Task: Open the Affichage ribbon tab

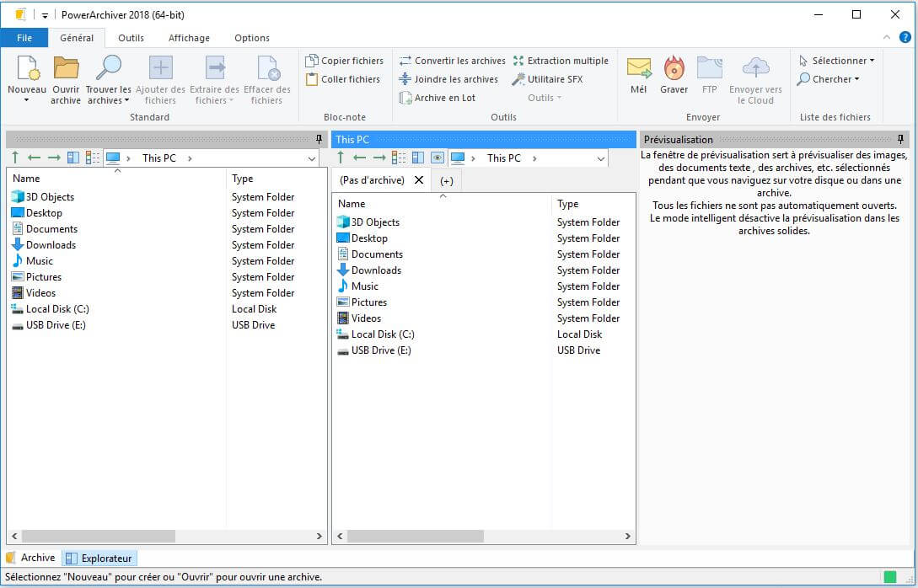Action: 189,38
